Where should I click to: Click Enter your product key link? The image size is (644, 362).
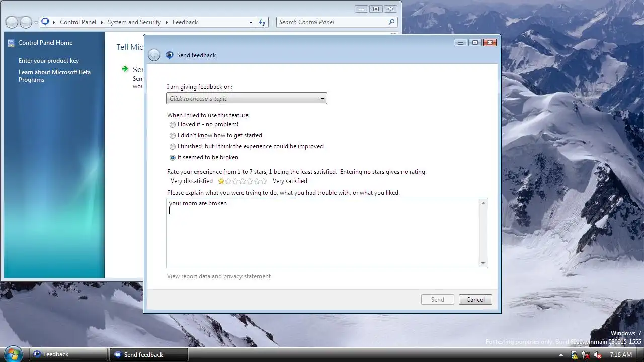(x=49, y=61)
